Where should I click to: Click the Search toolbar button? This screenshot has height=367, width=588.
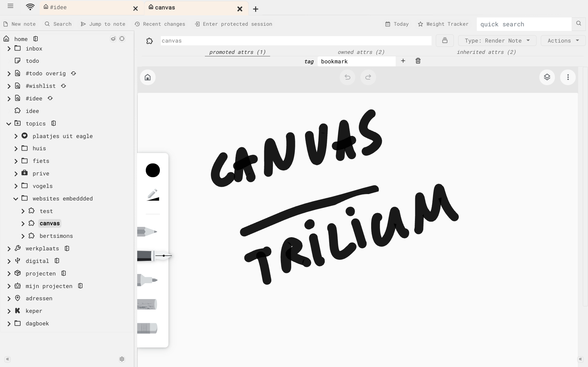click(58, 24)
